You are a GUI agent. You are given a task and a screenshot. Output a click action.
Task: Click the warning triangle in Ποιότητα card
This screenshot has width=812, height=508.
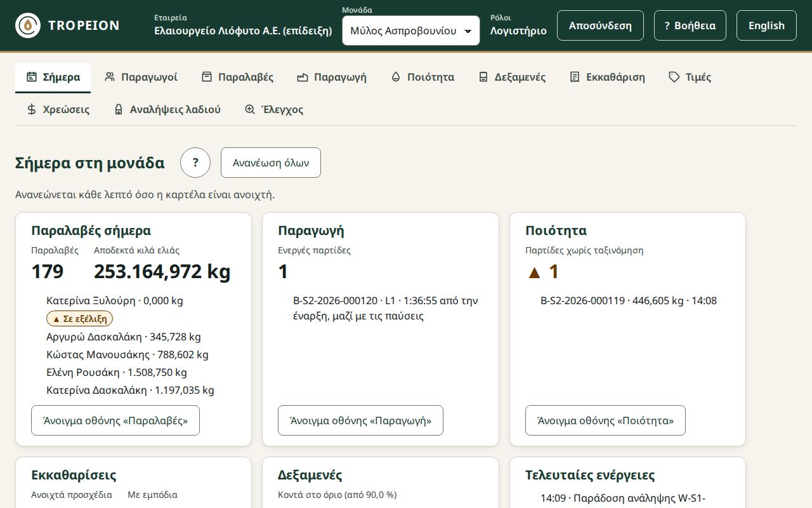(x=534, y=272)
